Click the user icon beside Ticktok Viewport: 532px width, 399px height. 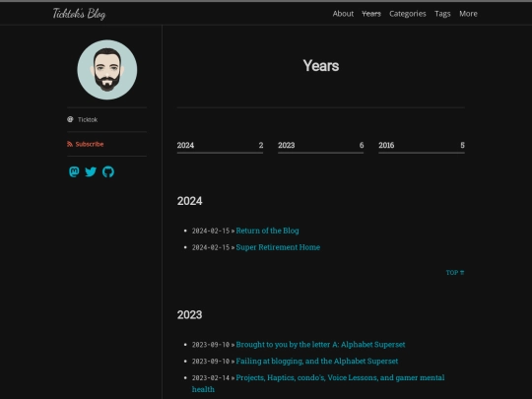point(70,119)
